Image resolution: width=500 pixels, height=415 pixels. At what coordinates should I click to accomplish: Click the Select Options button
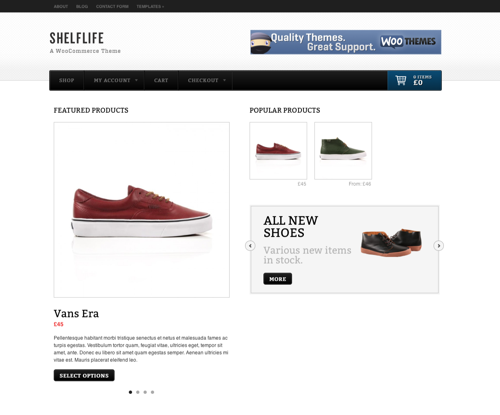tap(84, 375)
